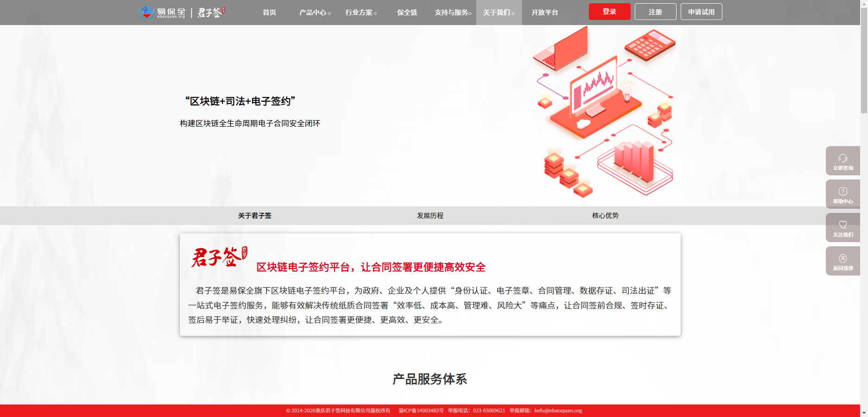This screenshot has width=868, height=417.
Task: Click the copyright 重庆君子签科技有限公司 text
Action: tap(338, 411)
